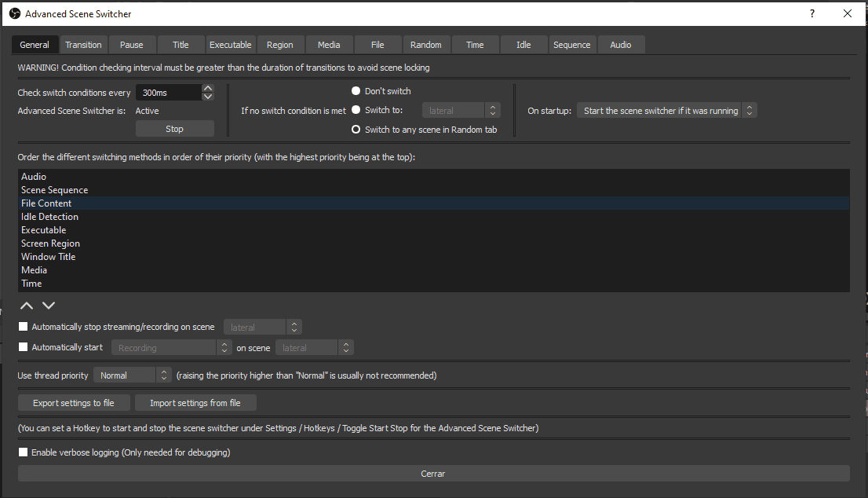Open the Idle tab
The width and height of the screenshot is (868, 498).
point(523,45)
